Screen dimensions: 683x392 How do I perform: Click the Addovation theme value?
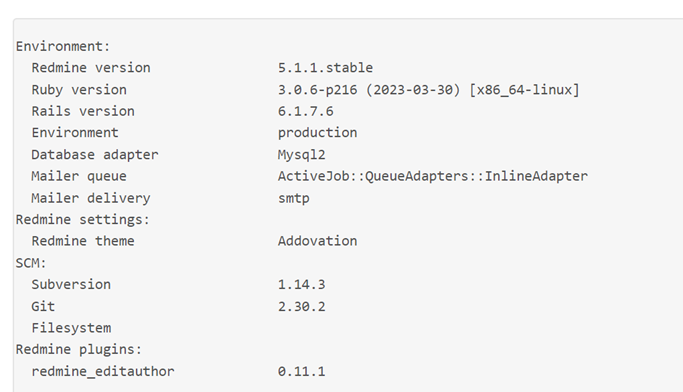coord(318,241)
